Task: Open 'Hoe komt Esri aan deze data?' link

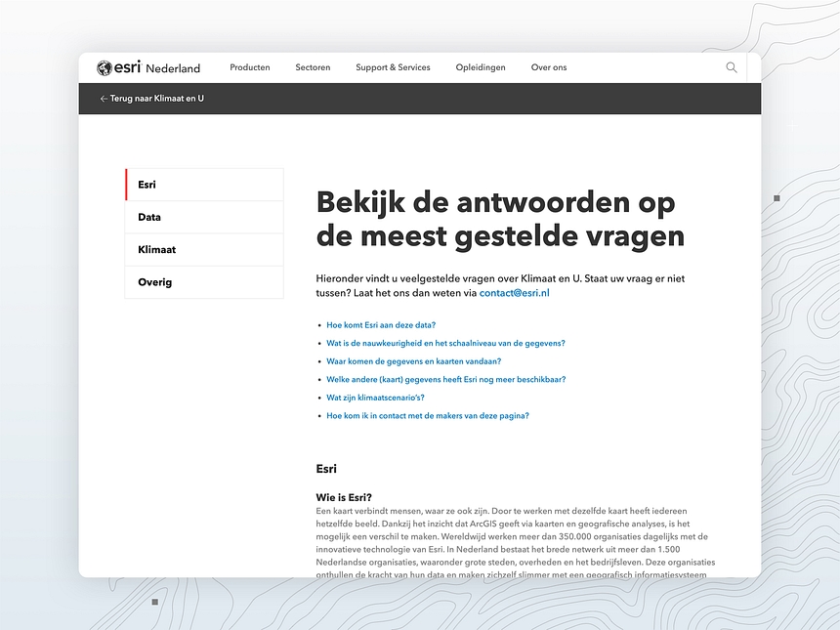Action: point(381,325)
